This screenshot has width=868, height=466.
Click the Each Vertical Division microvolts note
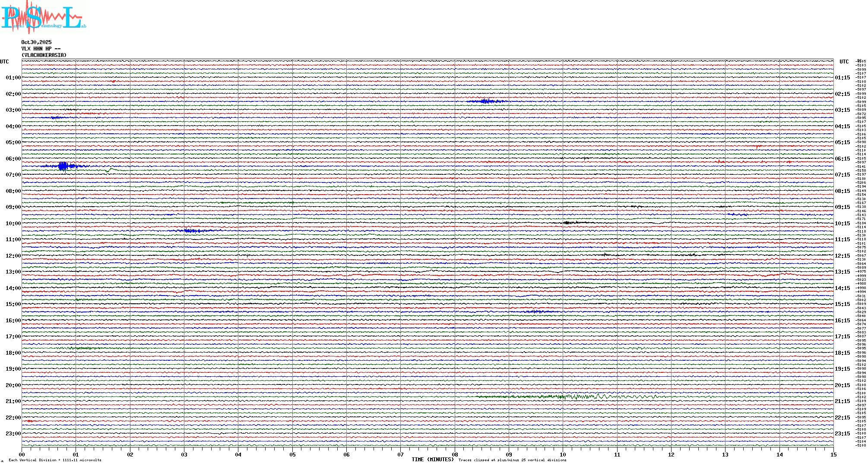55,460
